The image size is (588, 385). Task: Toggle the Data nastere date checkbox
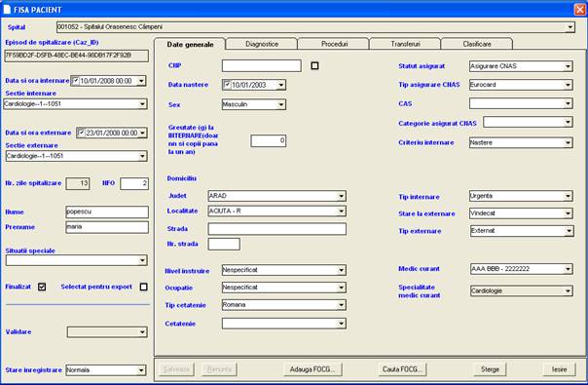(227, 85)
